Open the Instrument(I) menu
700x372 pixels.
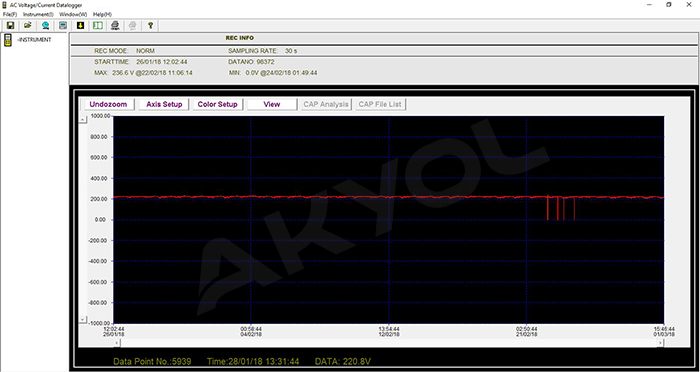coord(38,14)
